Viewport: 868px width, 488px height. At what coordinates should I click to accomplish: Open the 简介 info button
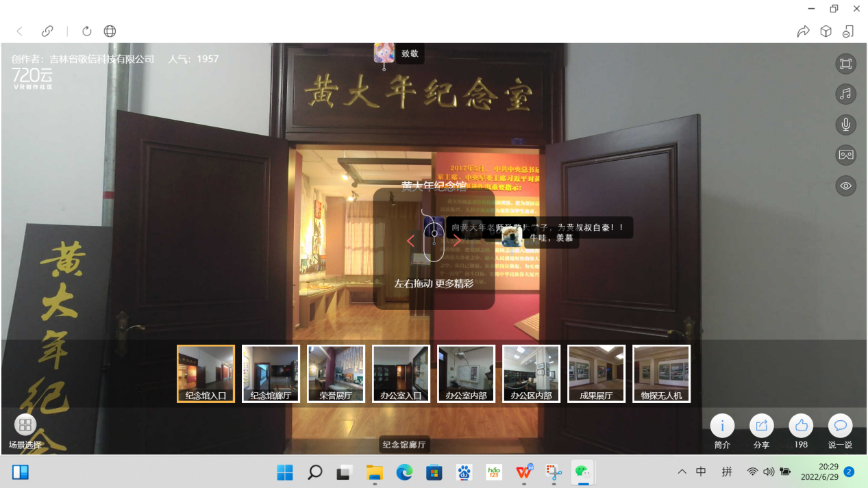pos(722,426)
